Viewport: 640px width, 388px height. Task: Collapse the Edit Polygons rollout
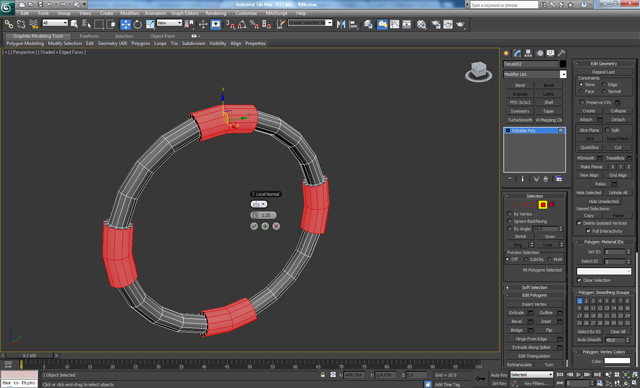point(534,295)
